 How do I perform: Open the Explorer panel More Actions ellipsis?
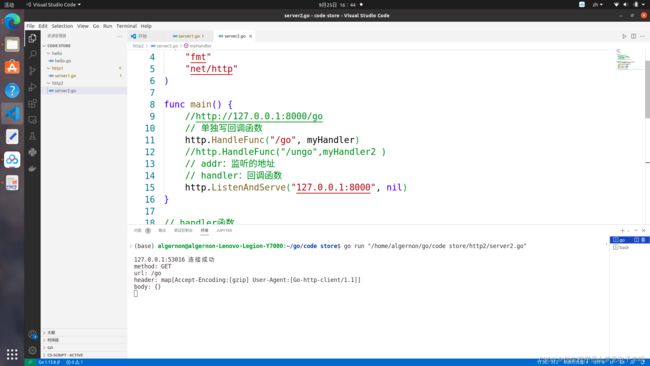point(119,36)
